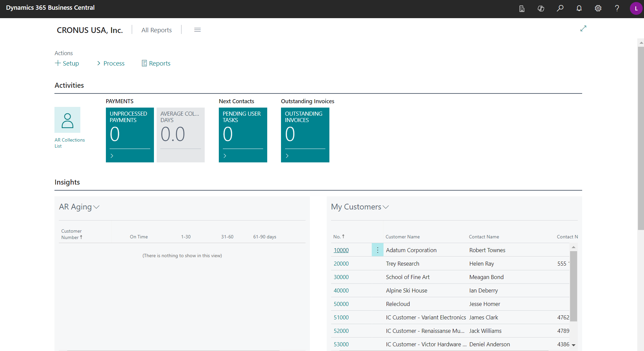Open the Setup actions menu
644x351 pixels.
tap(67, 63)
